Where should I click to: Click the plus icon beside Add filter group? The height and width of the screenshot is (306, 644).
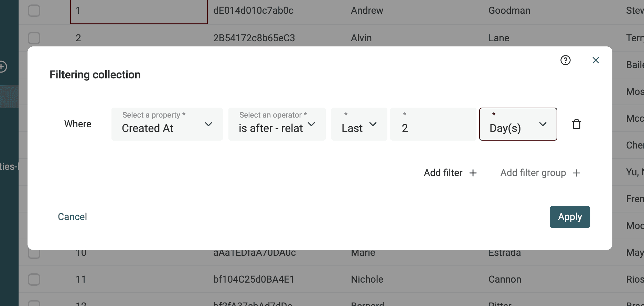pyautogui.click(x=577, y=173)
